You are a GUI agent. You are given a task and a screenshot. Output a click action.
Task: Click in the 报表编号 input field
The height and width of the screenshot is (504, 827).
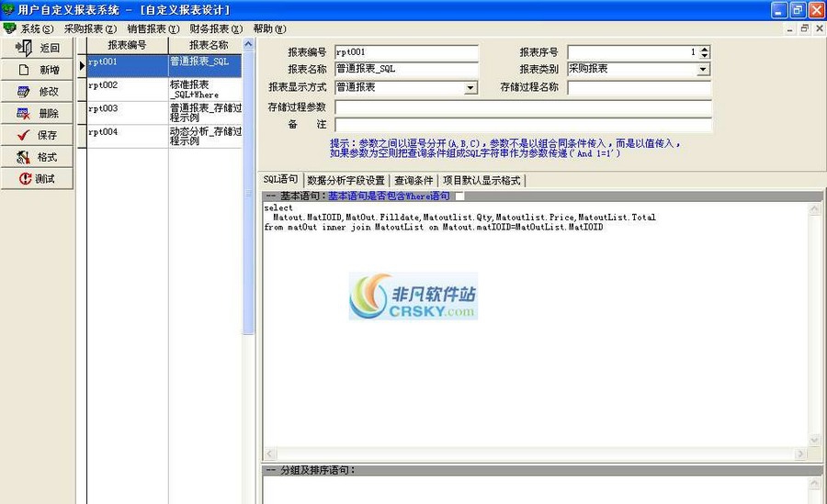(x=406, y=52)
